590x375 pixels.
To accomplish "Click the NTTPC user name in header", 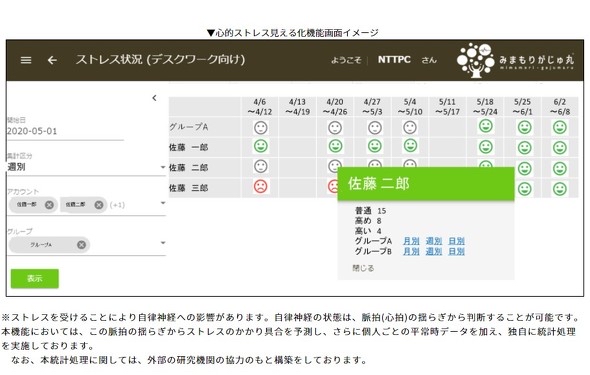I will click(x=394, y=60).
